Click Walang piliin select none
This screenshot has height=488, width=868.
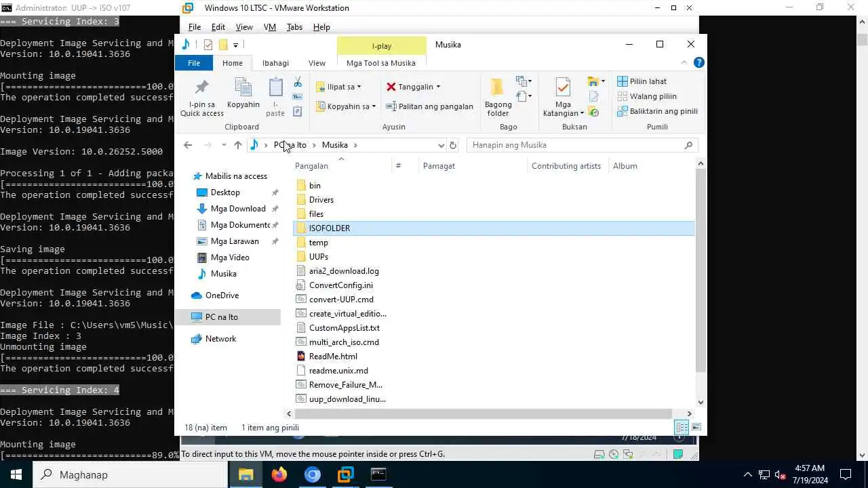647,96
